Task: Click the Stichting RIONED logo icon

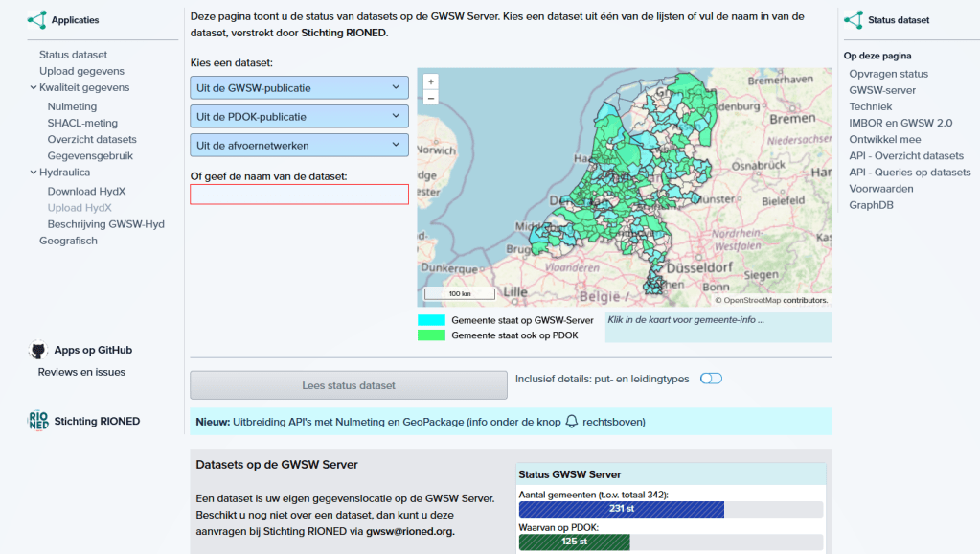Action: click(38, 421)
